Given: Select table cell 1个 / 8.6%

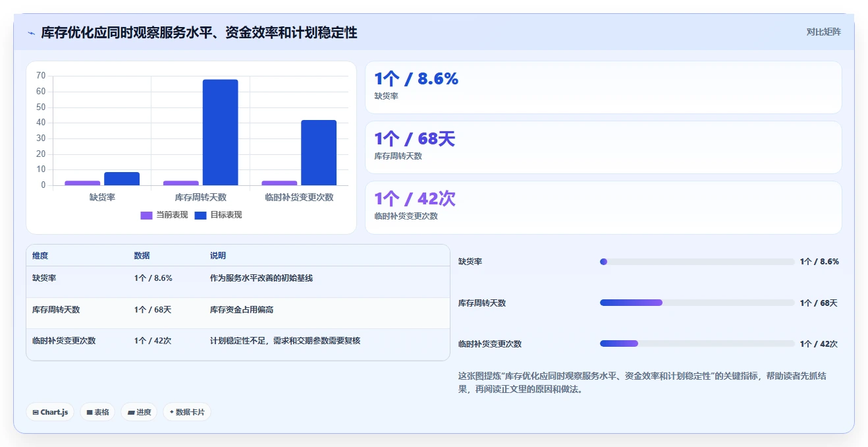Looking at the screenshot, I should (153, 278).
